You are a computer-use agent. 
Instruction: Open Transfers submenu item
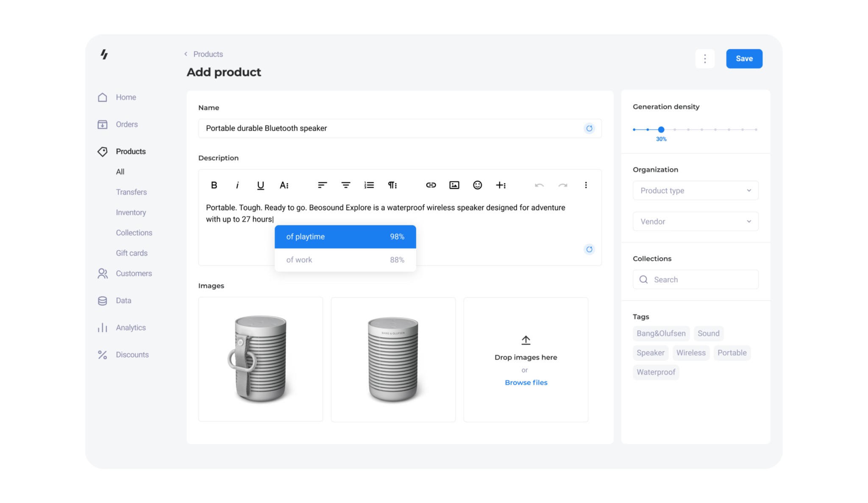[131, 192]
